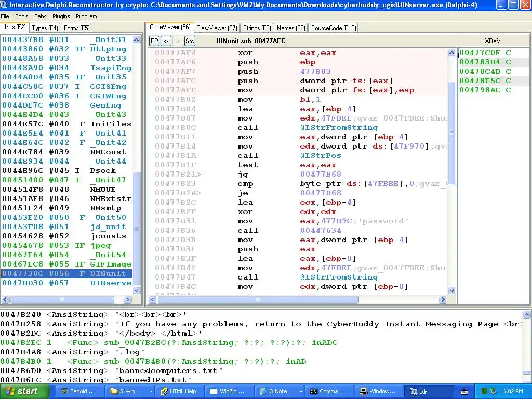Select XRef entry 004783D4
Screen dimensions: 532x399
click(493, 62)
